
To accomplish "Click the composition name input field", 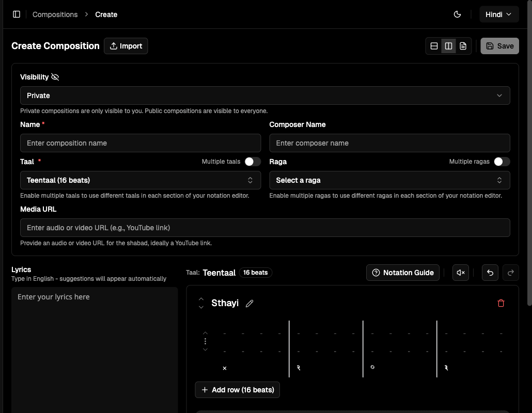I will pos(140,143).
